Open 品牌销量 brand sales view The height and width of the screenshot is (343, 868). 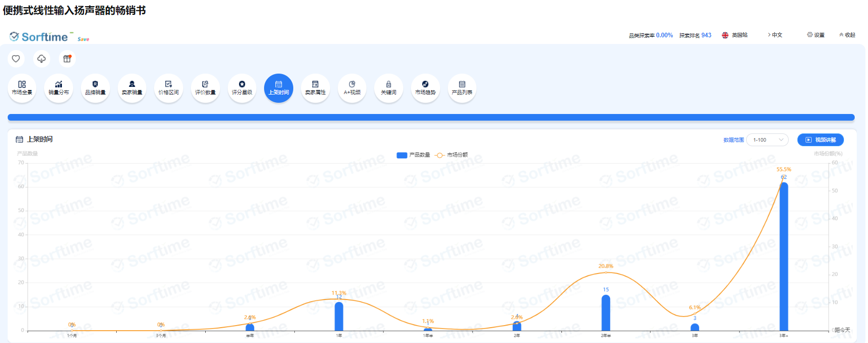point(95,88)
